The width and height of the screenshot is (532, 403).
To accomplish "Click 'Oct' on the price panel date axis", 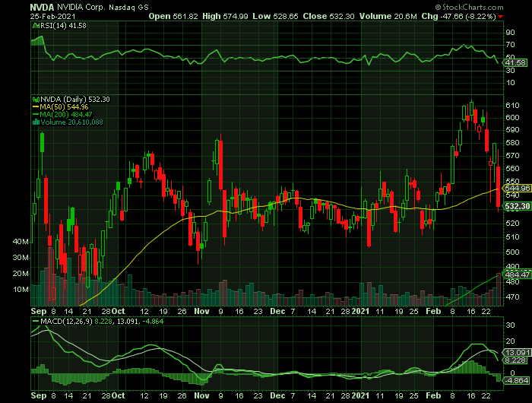I will [x=118, y=311].
